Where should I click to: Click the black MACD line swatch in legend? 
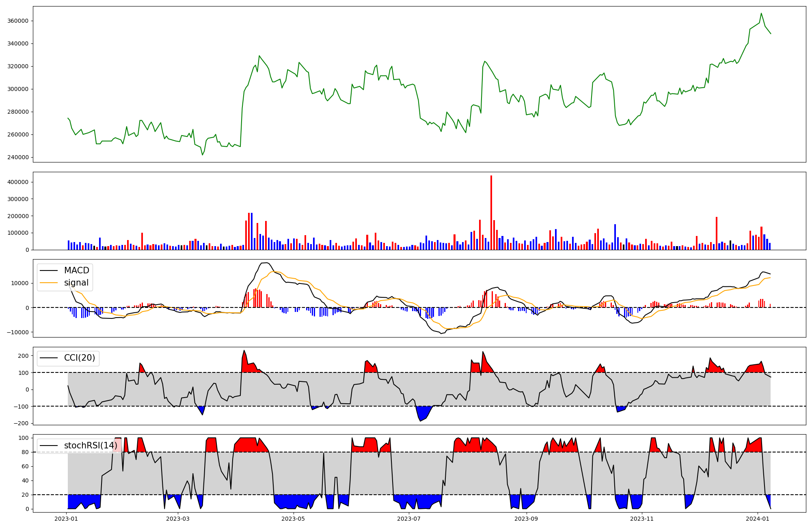tap(50, 270)
